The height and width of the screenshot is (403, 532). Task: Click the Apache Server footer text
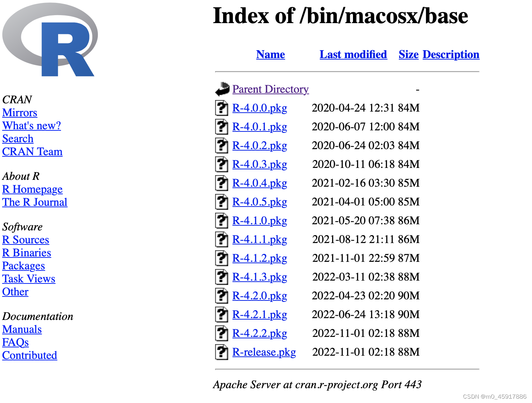coord(317,385)
